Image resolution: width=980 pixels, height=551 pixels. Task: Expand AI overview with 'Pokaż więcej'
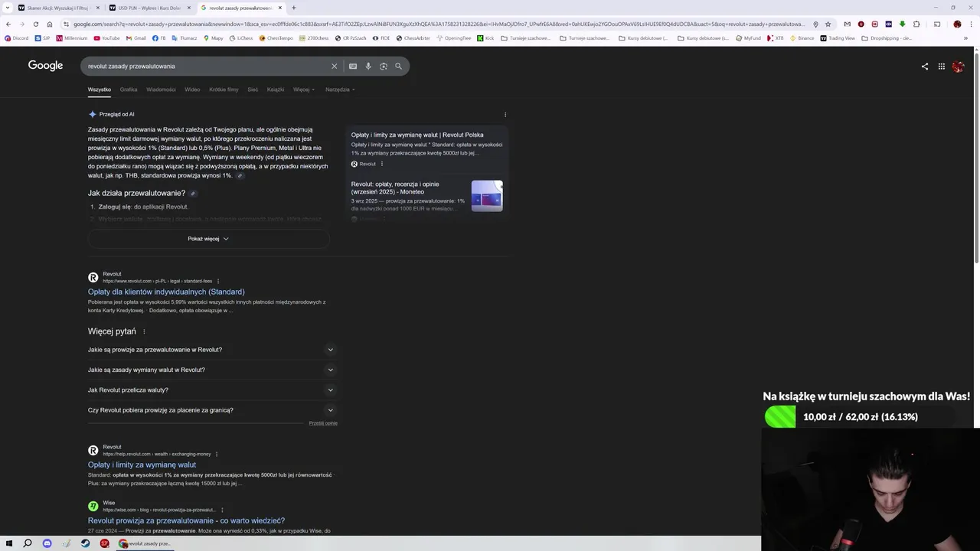(208, 239)
